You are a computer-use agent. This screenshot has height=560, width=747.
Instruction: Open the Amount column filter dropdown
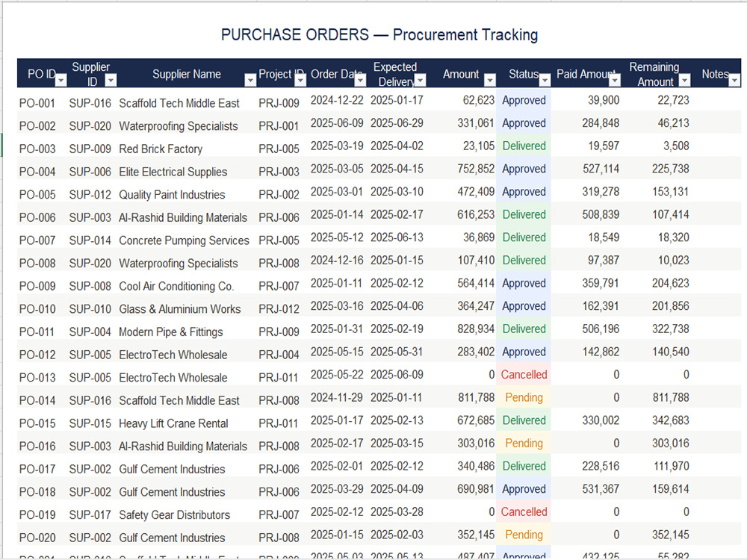click(490, 81)
